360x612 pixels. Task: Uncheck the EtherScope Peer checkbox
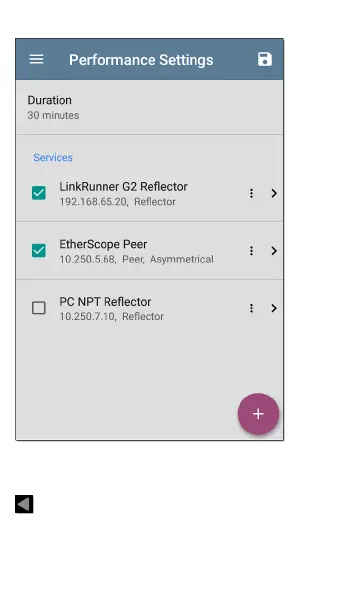[x=39, y=251]
